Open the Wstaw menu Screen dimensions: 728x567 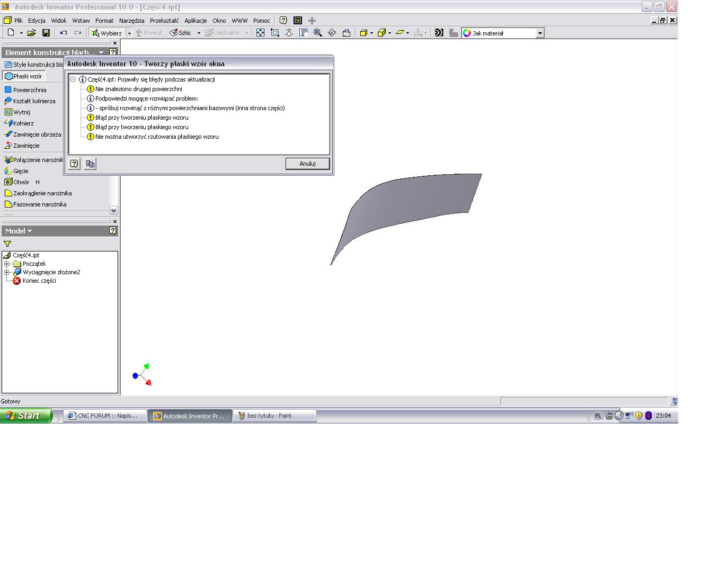[x=81, y=21]
